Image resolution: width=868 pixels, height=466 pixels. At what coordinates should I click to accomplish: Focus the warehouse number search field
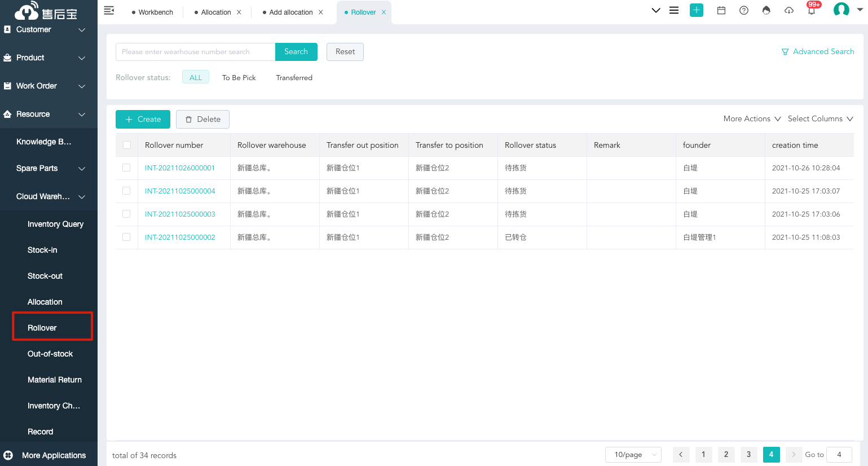(195, 52)
